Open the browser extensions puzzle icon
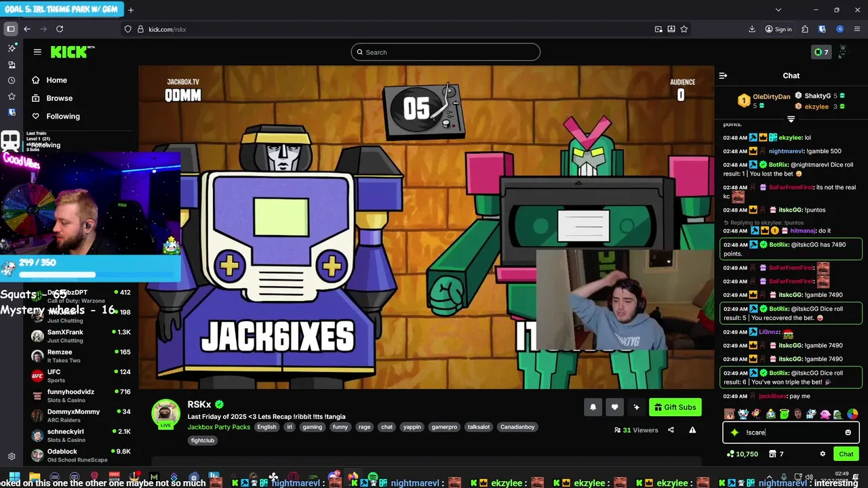 [x=805, y=29]
